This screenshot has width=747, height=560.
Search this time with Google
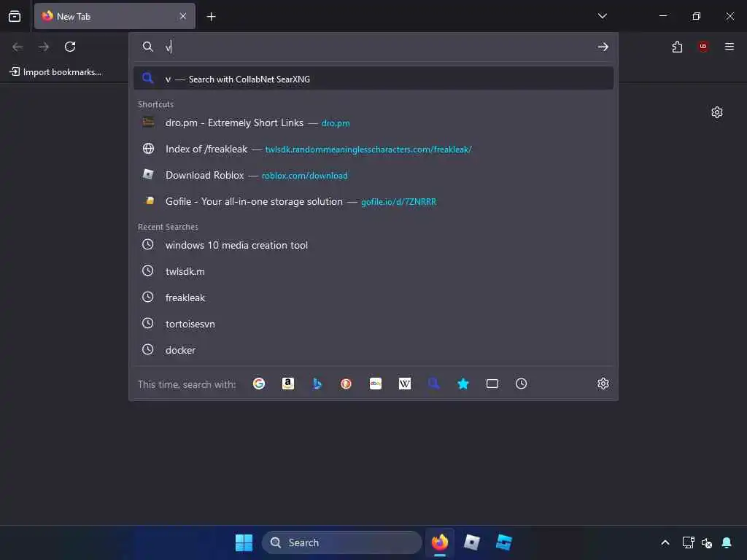259,384
